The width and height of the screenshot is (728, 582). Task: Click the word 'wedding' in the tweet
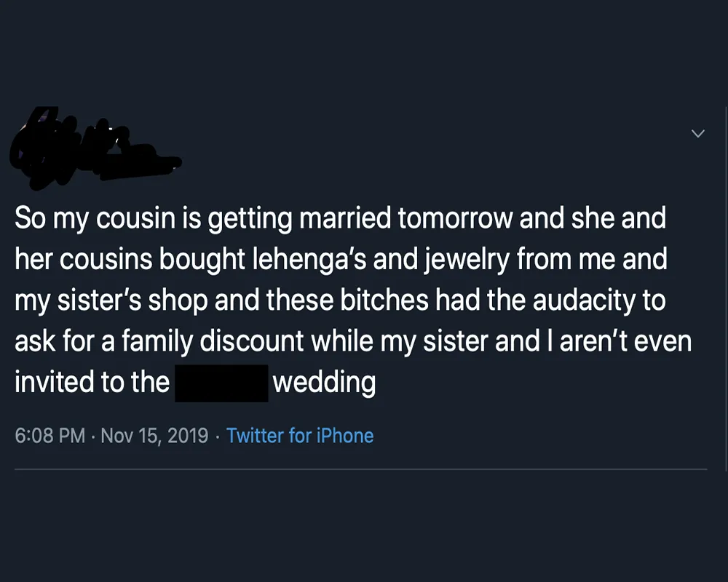tap(324, 383)
